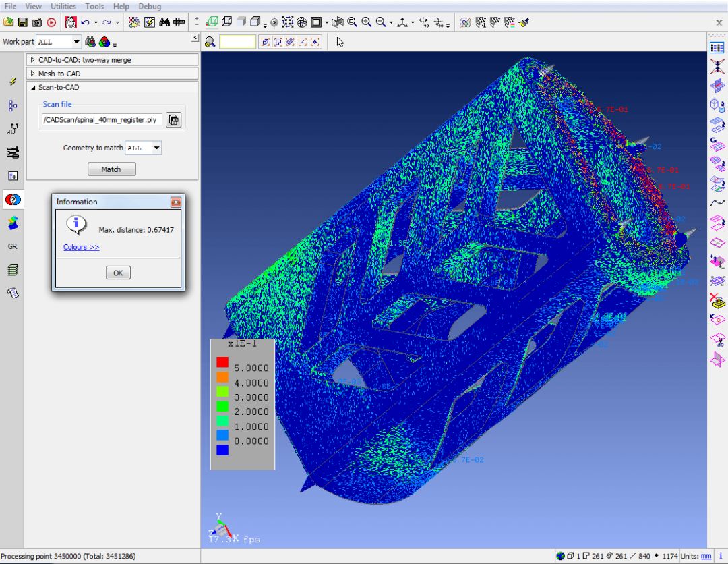Viewport: 728px width, 564px height.
Task: Take a snapshot with the camera icon
Action: pyautogui.click(x=36, y=22)
